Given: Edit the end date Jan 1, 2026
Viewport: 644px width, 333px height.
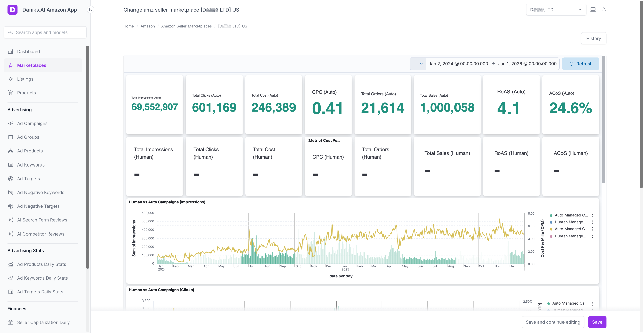Looking at the screenshot, I should [x=527, y=64].
